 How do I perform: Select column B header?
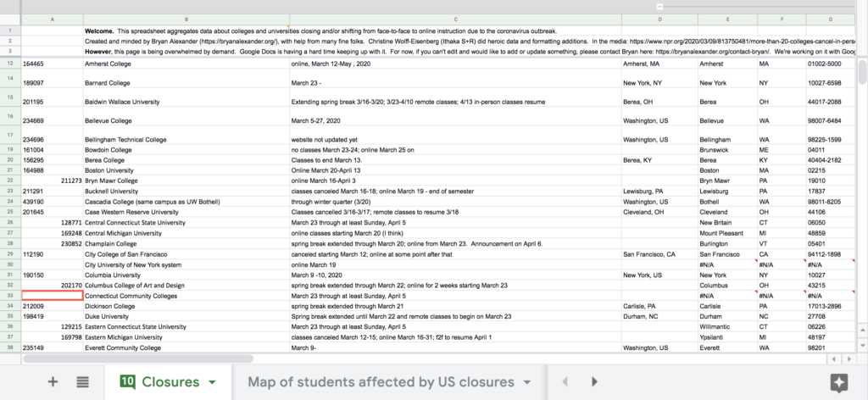click(186, 19)
